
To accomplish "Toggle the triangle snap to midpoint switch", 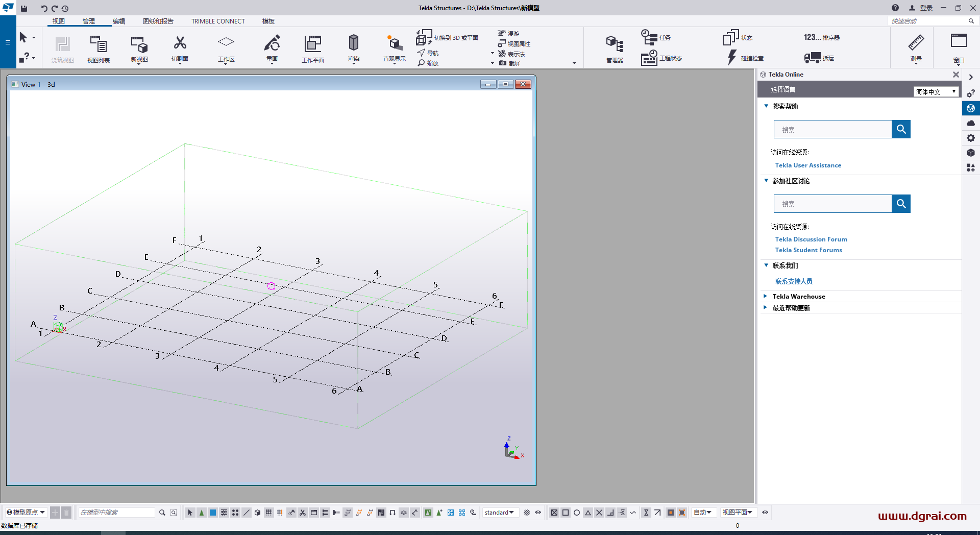I will (x=588, y=513).
